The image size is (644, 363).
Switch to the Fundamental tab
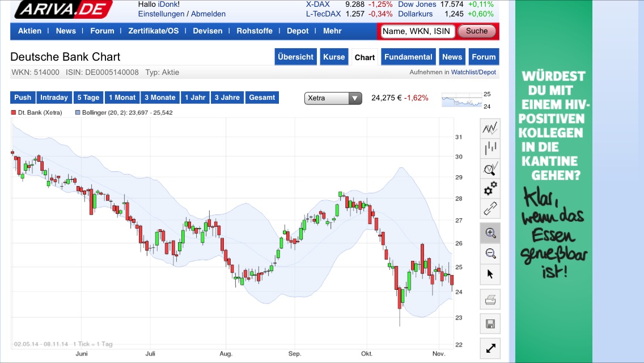[408, 57]
